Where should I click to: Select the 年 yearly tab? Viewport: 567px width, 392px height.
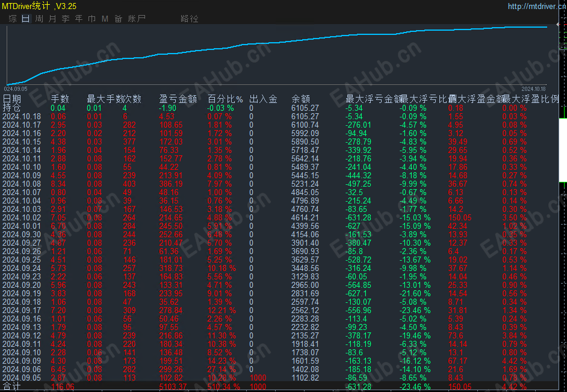pos(79,19)
